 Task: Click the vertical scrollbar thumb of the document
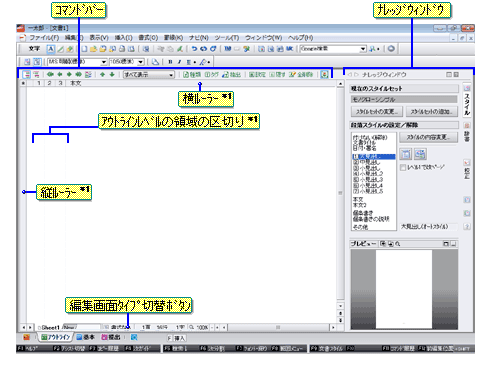coord(340,193)
